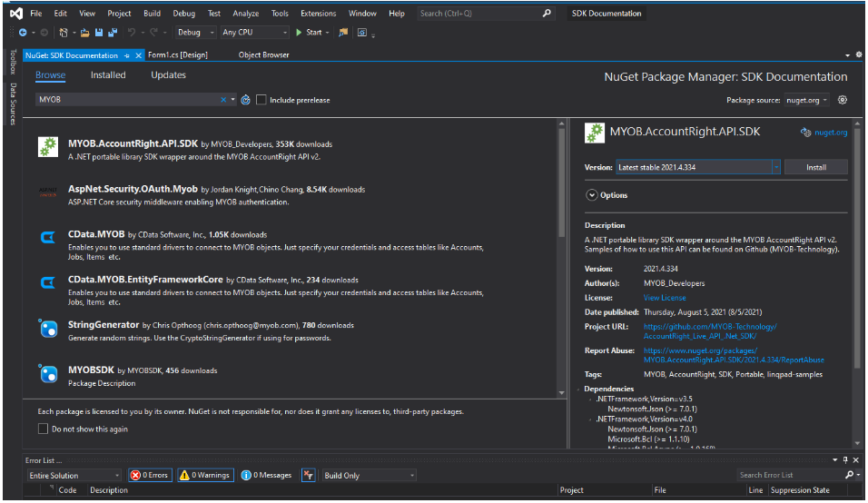Navigate backward with the blue arrow
The height and width of the screenshot is (503, 868).
[x=23, y=33]
